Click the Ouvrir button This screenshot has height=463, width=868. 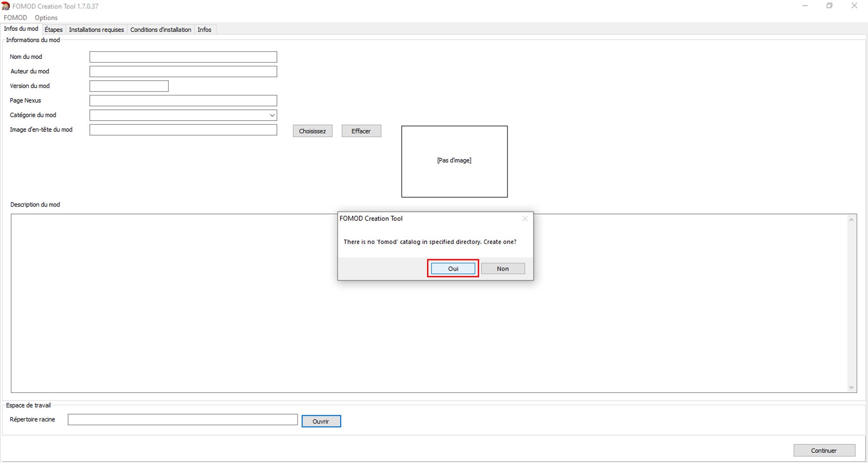321,421
